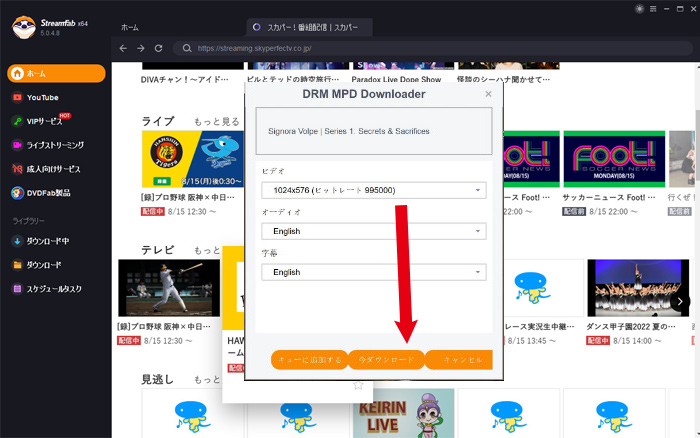Click the Paradox Live Dope Show title
This screenshot has width=700, height=438.
point(396,79)
